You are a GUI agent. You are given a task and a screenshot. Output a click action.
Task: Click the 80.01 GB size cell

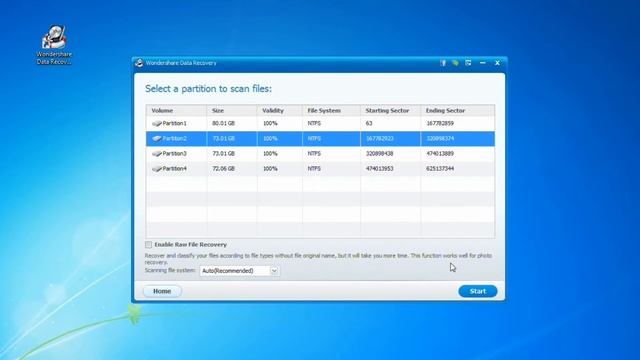[x=223, y=123]
